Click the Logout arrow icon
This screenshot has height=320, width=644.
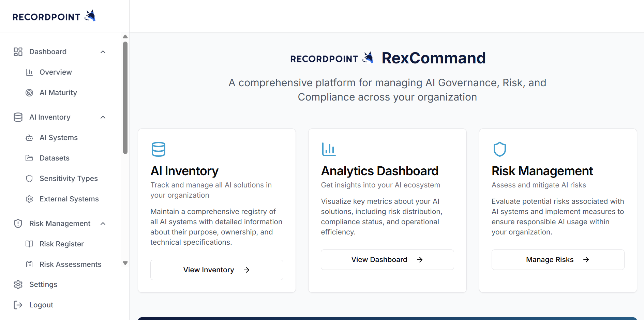click(18, 305)
